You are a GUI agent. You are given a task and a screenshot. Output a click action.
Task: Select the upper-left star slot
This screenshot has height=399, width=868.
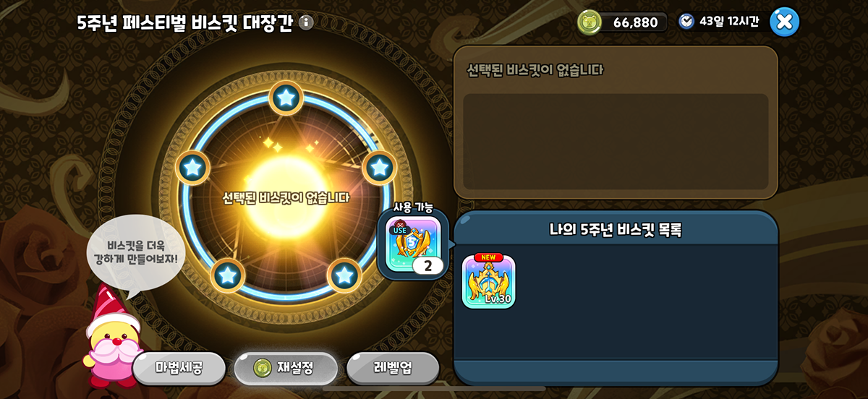click(x=192, y=168)
